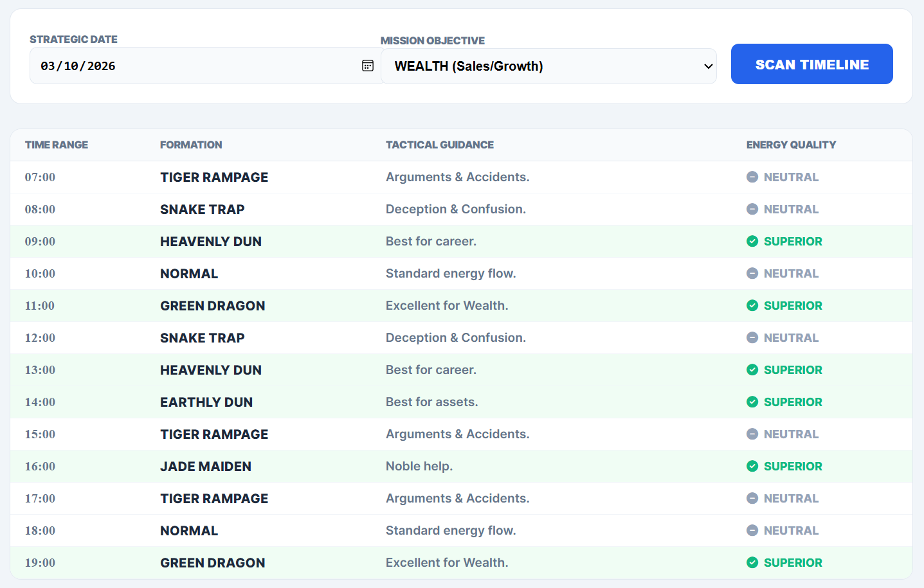924x588 pixels.
Task: Click the Earthly Dun 'Best for assets' guidance
Action: pyautogui.click(x=431, y=402)
